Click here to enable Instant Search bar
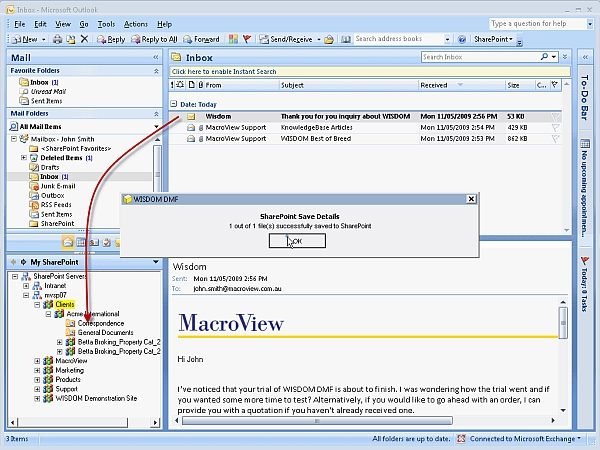Screen dimensions: 600x450 pyautogui.click(x=370, y=72)
